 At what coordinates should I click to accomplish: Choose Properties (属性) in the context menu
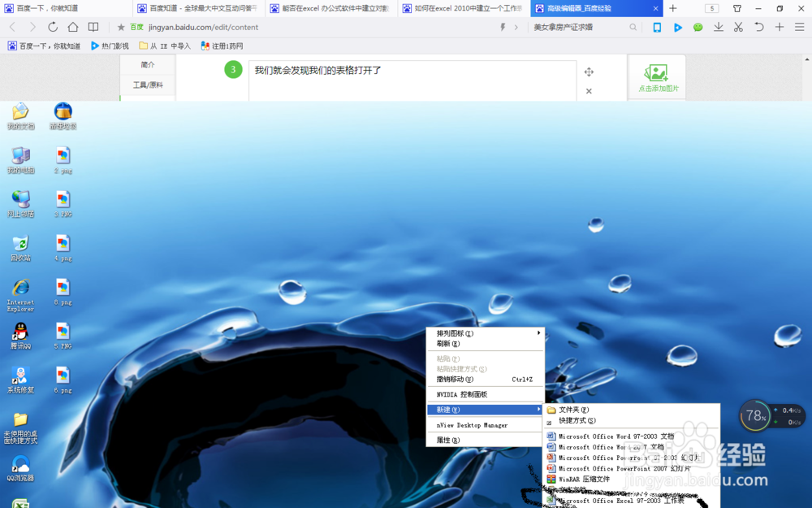pos(485,440)
